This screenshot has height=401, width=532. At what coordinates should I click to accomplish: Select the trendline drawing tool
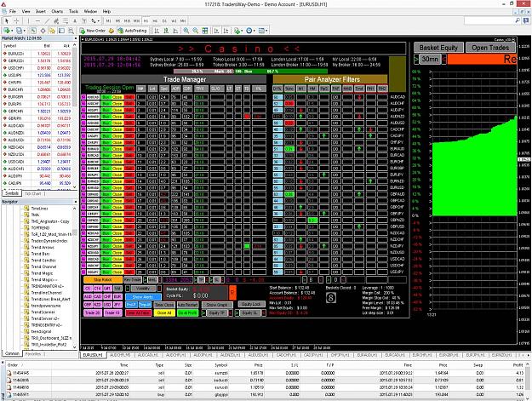47,20
